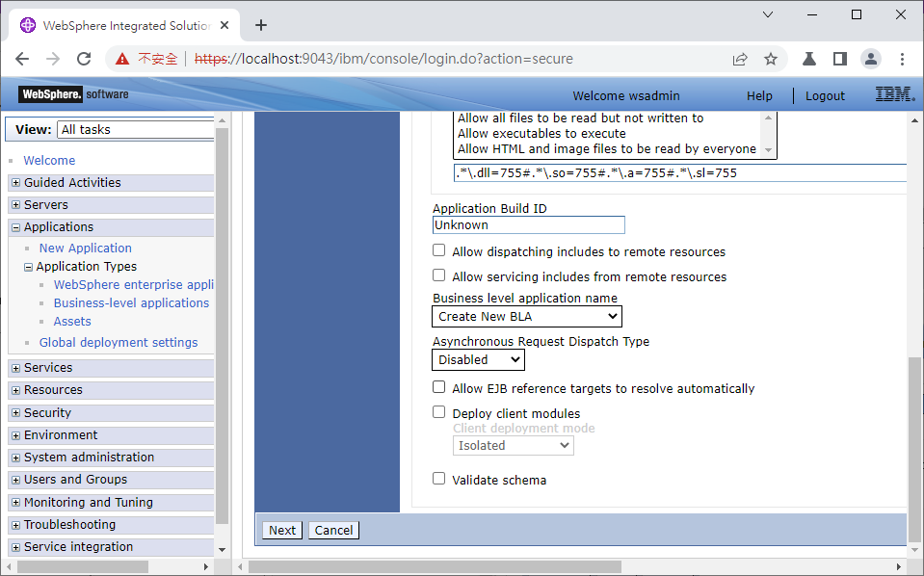The width and height of the screenshot is (924, 576).
Task: Open a new browser tab
Action: click(x=261, y=25)
